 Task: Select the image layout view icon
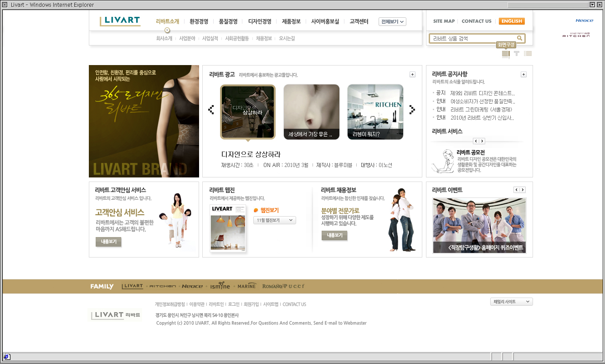click(528, 54)
